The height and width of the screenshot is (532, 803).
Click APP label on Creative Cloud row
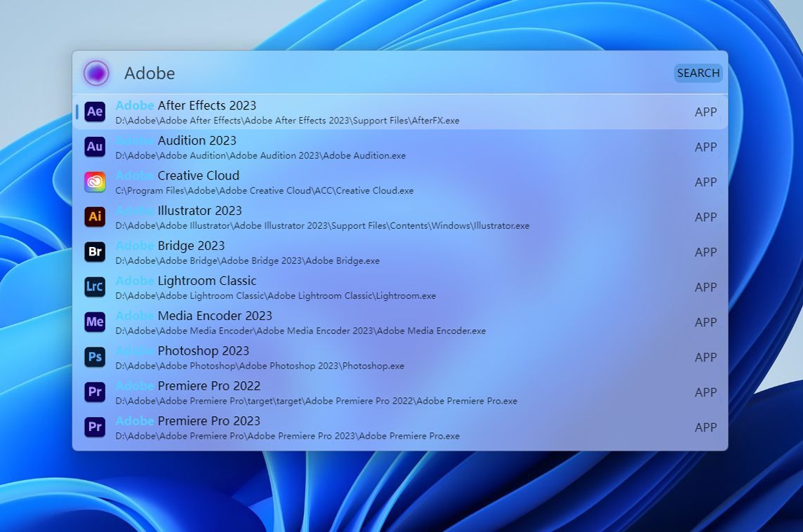[705, 182]
